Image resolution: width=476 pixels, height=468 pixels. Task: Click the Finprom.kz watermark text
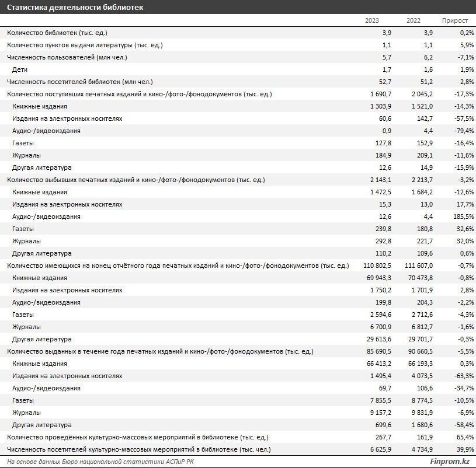(x=449, y=462)
